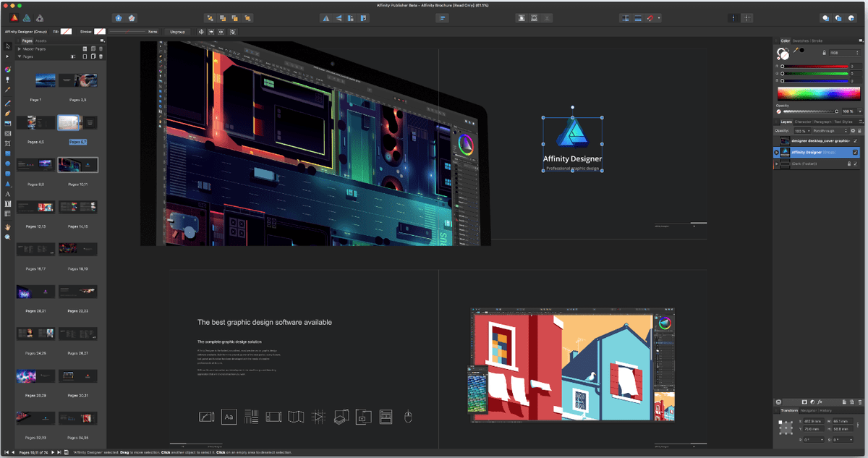Select the Place Image tool
Image resolution: width=868 pixels, height=458 pixels.
pyautogui.click(x=8, y=123)
